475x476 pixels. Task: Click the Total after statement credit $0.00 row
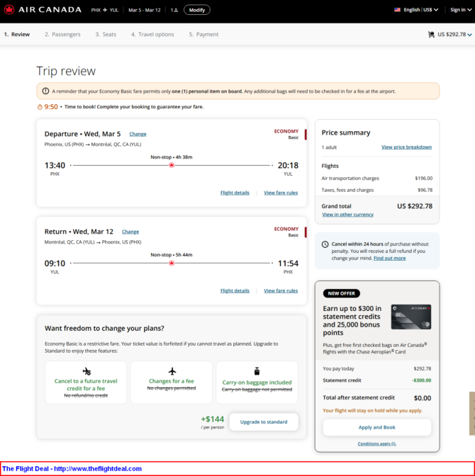(x=377, y=398)
